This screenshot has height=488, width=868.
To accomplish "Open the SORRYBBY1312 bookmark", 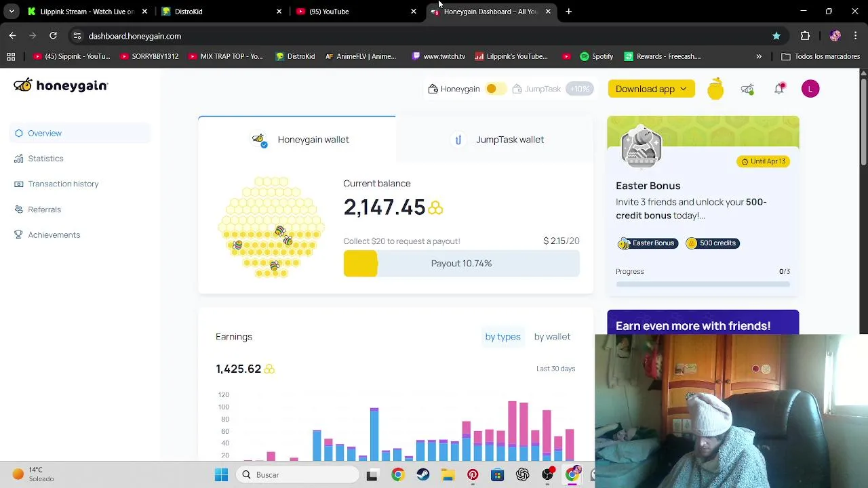I will 149,56.
